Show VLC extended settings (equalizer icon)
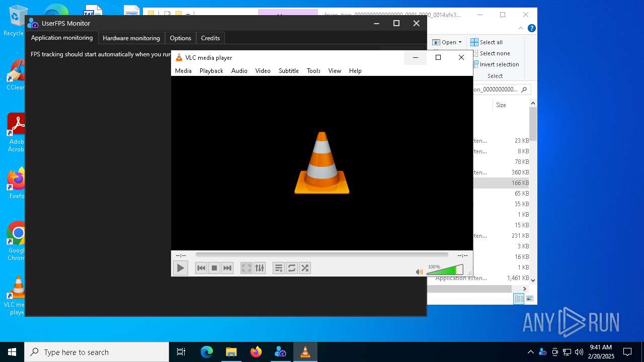The height and width of the screenshot is (362, 644). coord(260,268)
